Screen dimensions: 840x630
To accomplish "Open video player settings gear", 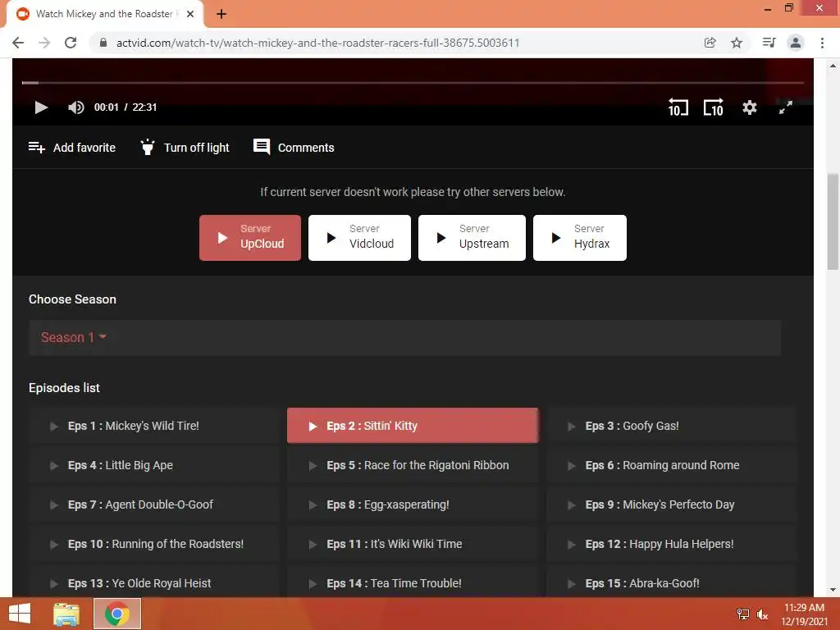I will coord(750,107).
